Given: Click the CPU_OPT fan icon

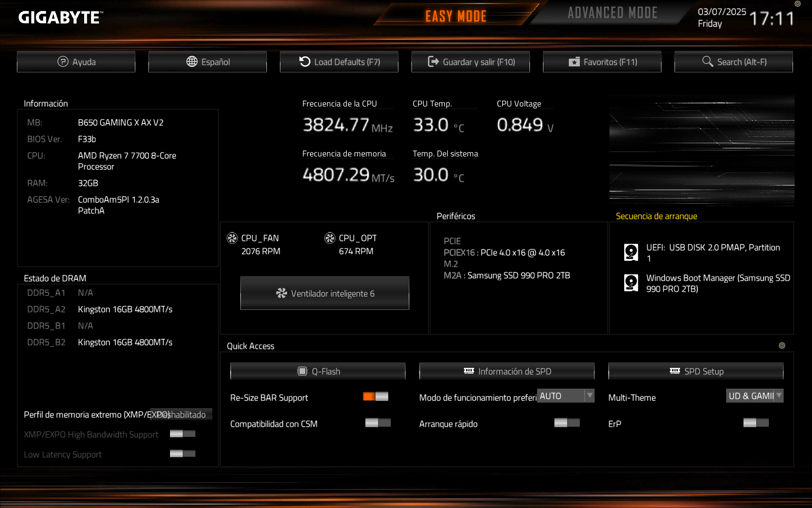Looking at the screenshot, I should [330, 238].
